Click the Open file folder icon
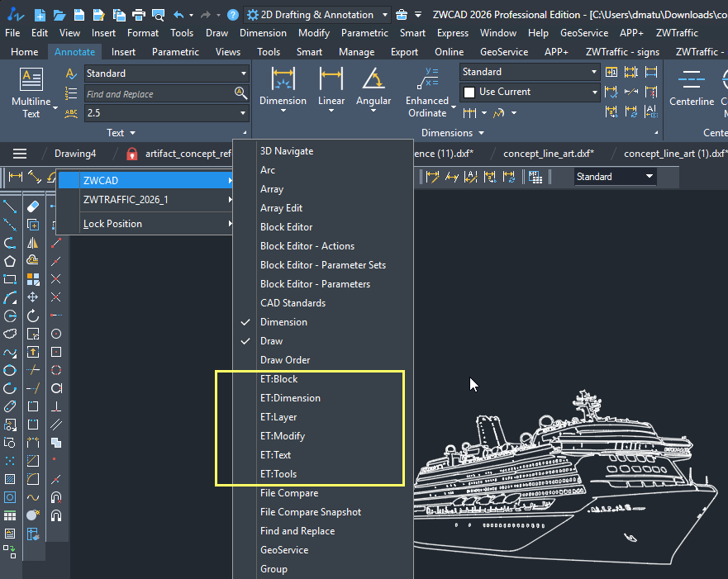Screen dimensions: 728x579 click(x=59, y=15)
